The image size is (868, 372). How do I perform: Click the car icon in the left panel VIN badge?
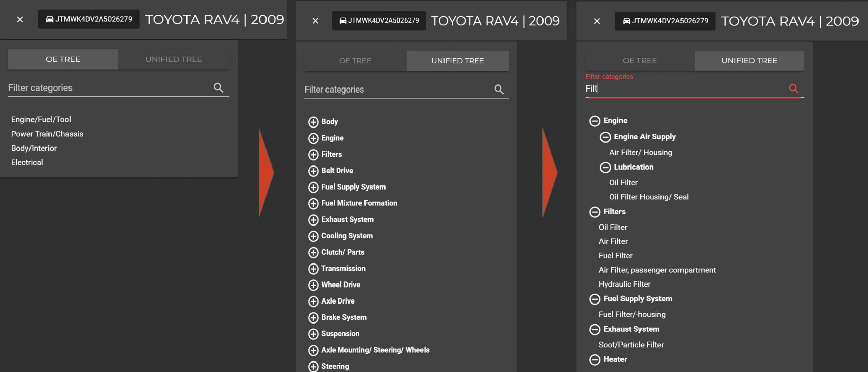50,19
